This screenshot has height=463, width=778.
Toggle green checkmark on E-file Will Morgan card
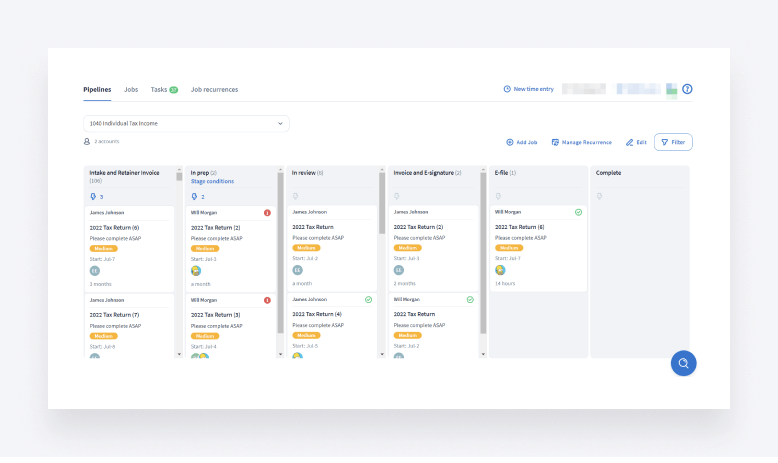[x=578, y=212]
